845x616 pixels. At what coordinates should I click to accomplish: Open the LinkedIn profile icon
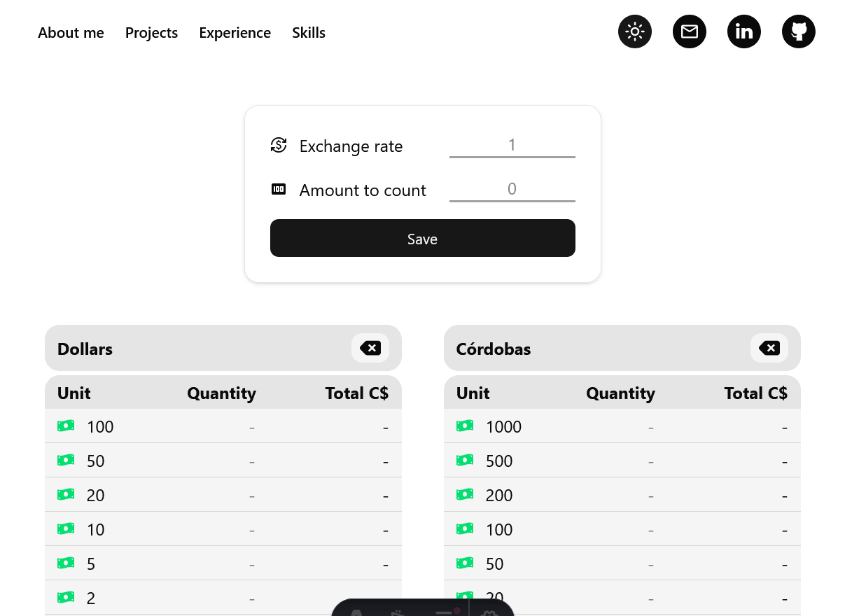click(x=743, y=32)
